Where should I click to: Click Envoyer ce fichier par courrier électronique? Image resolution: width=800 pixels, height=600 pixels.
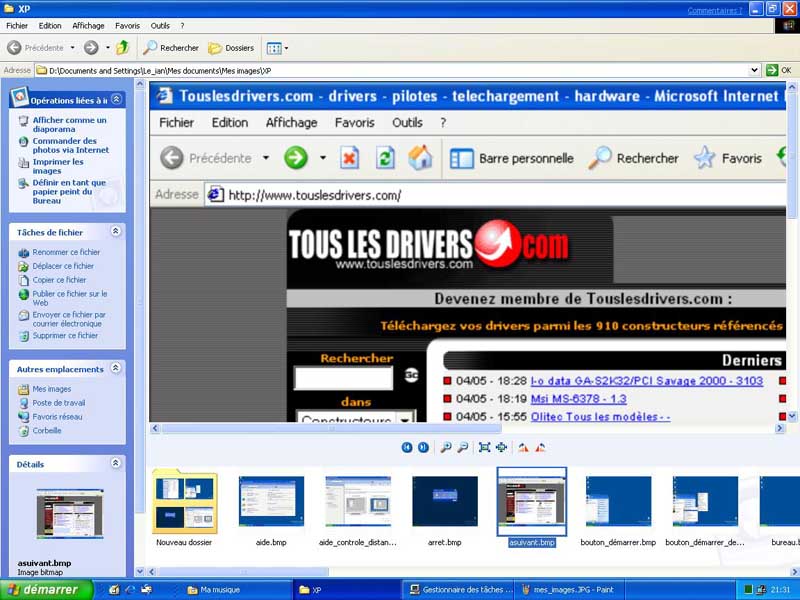point(69,319)
